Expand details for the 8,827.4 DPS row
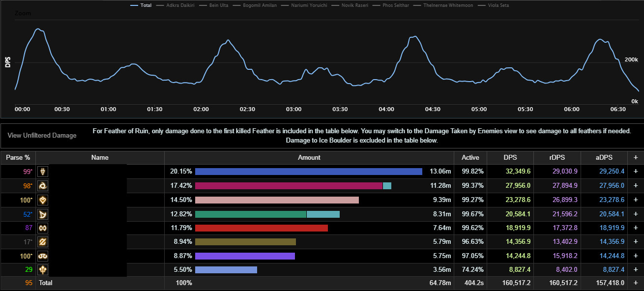 636,270
